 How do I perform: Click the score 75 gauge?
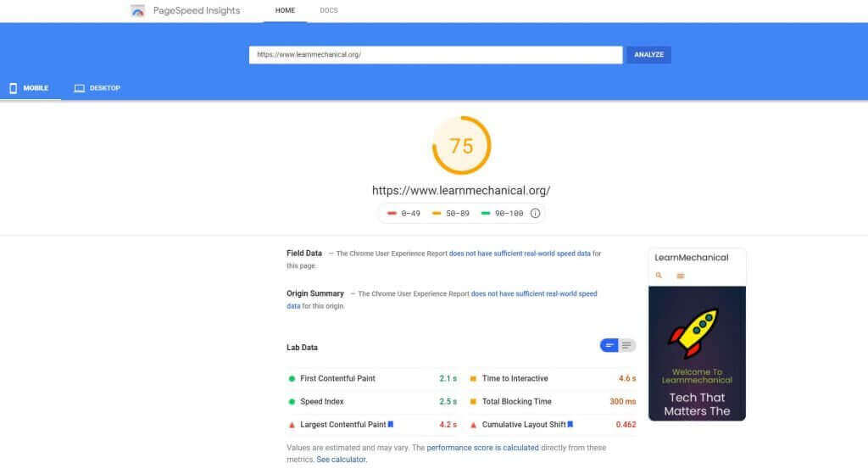click(461, 146)
